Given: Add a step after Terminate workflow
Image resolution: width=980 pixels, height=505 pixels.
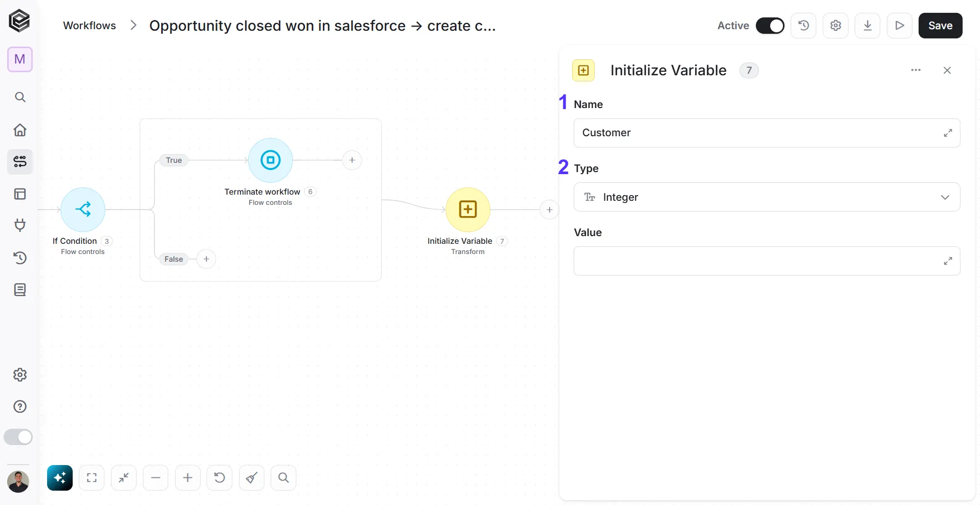Looking at the screenshot, I should point(352,160).
